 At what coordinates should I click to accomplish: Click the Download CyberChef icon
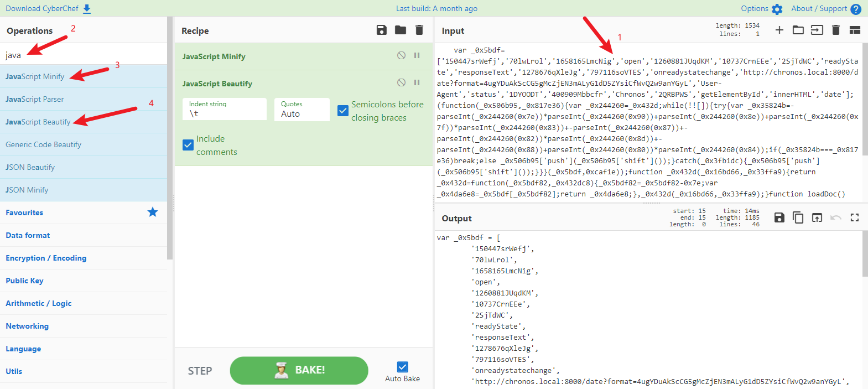pos(87,9)
